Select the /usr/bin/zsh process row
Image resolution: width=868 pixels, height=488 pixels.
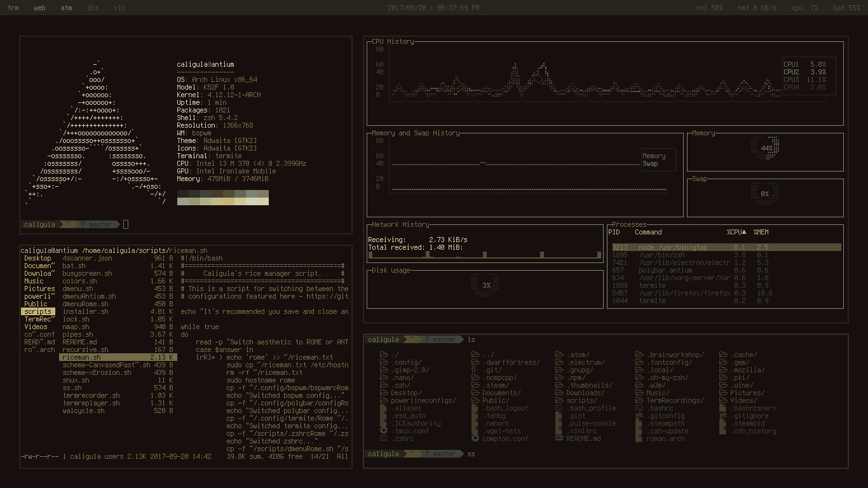coord(726,255)
